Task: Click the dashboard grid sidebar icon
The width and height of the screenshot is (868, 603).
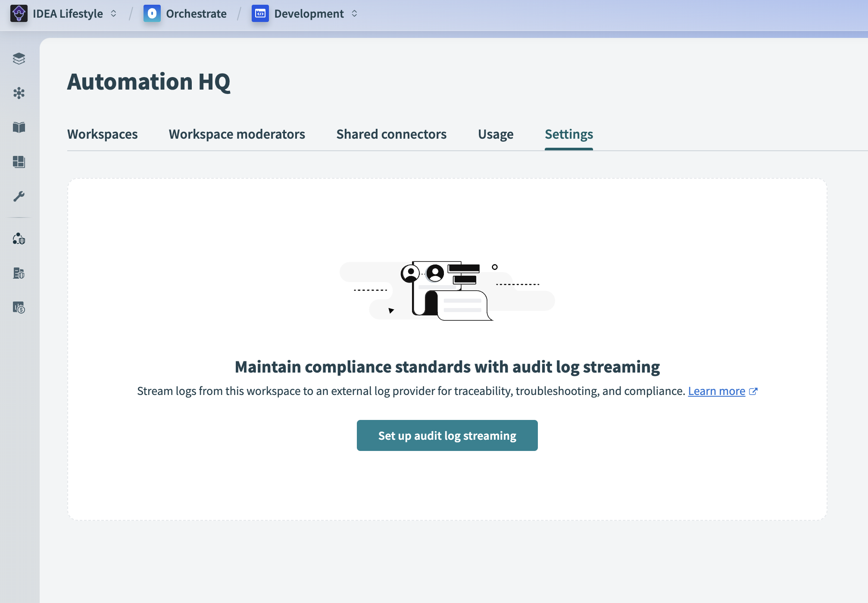Action: [x=19, y=162]
